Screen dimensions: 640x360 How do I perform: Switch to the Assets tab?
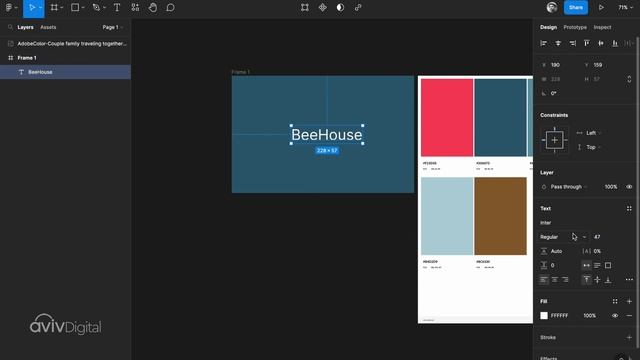click(x=48, y=27)
